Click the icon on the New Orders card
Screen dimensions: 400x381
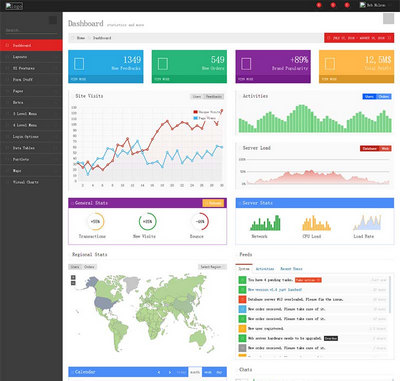point(163,63)
